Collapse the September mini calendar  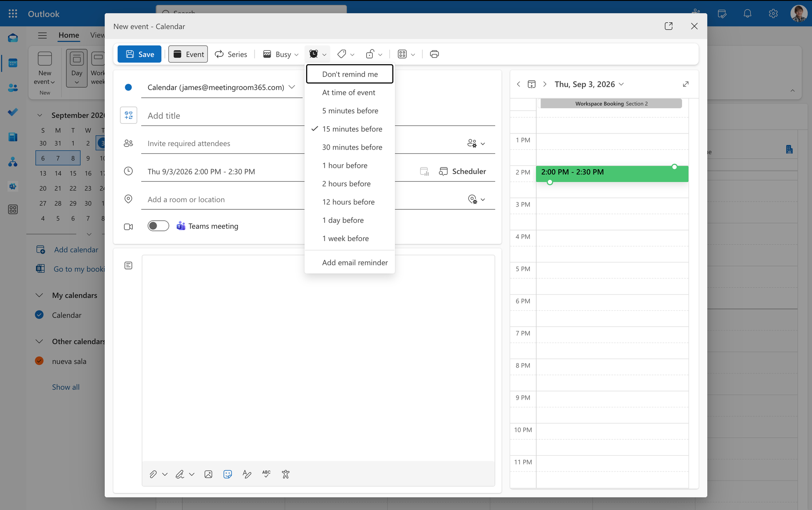[x=39, y=115]
